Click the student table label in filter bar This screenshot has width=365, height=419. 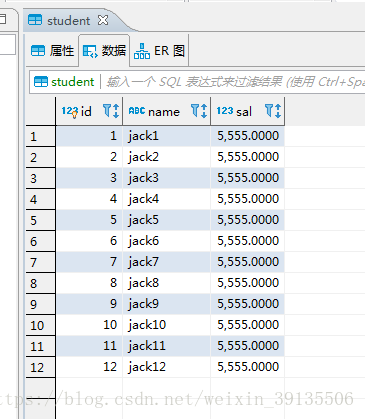(x=64, y=82)
